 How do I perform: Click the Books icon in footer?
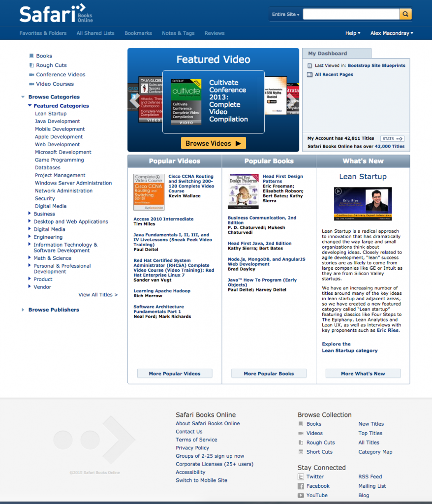coord(301,424)
